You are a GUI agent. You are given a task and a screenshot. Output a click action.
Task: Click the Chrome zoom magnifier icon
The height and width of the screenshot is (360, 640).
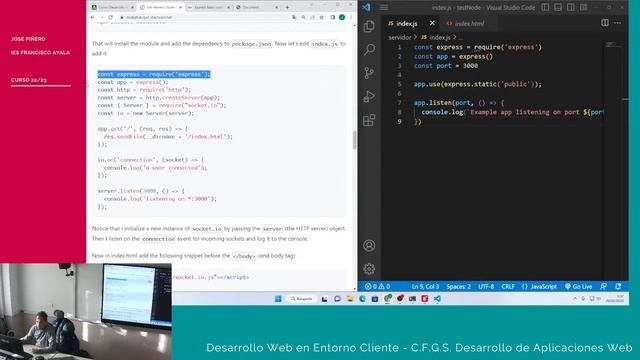tap(304, 18)
